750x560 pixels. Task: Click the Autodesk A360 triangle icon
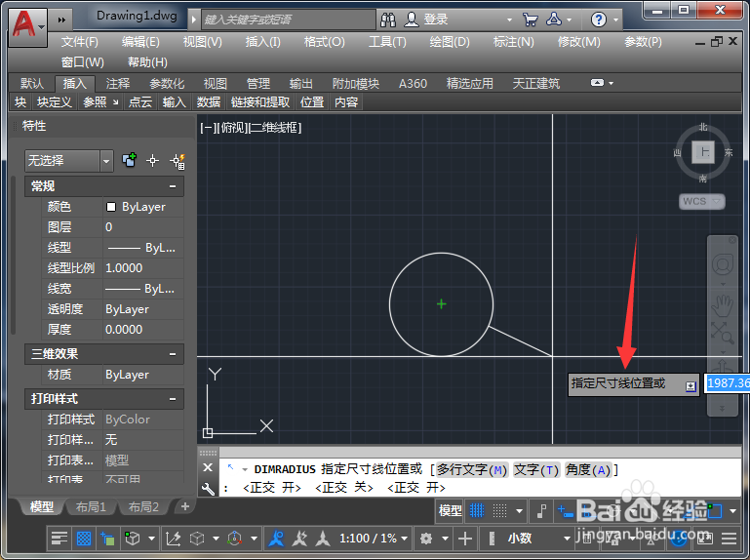tap(554, 20)
